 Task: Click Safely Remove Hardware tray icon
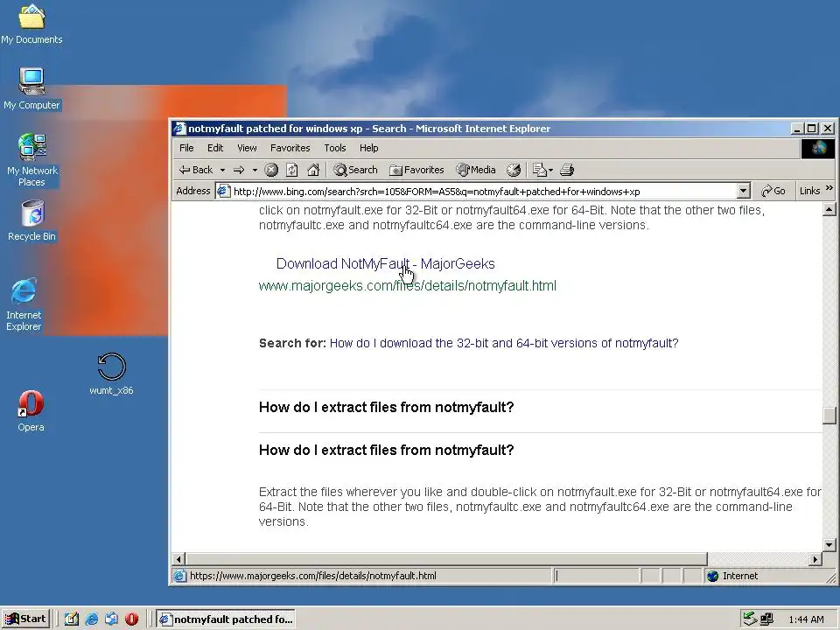click(750, 619)
